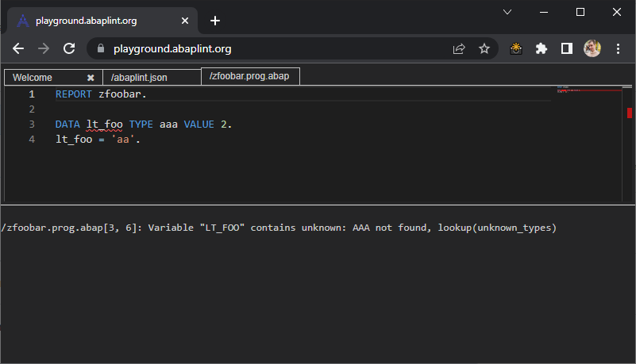Click line number 1 in gutter

pos(32,94)
